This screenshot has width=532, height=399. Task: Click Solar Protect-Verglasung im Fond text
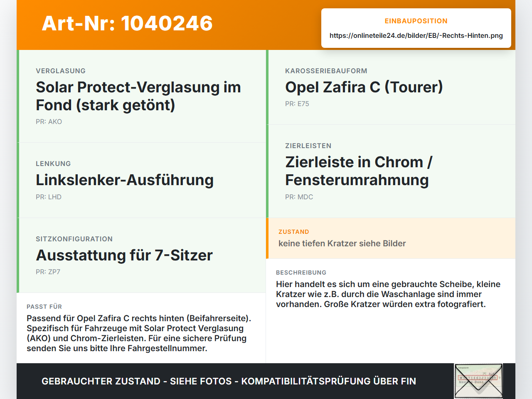pos(138,96)
